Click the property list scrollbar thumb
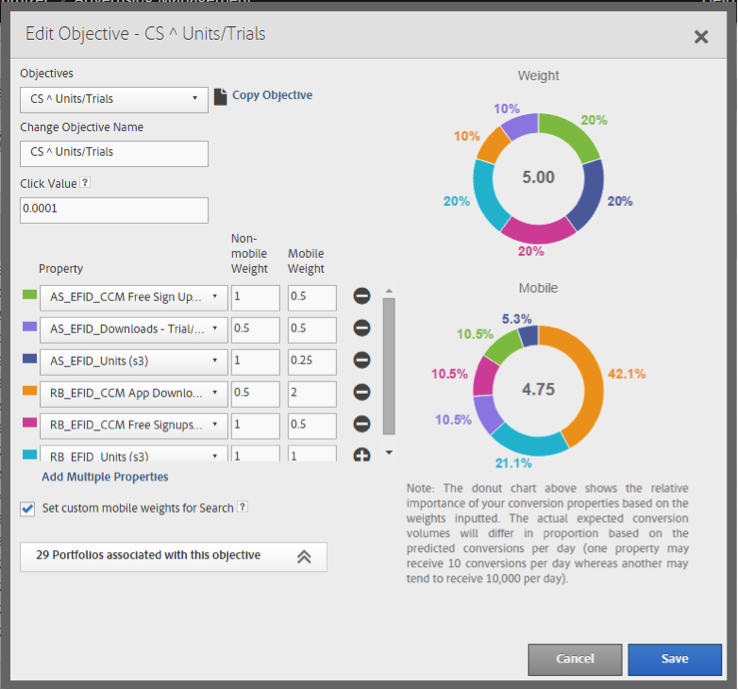The image size is (738, 690). pyautogui.click(x=389, y=366)
